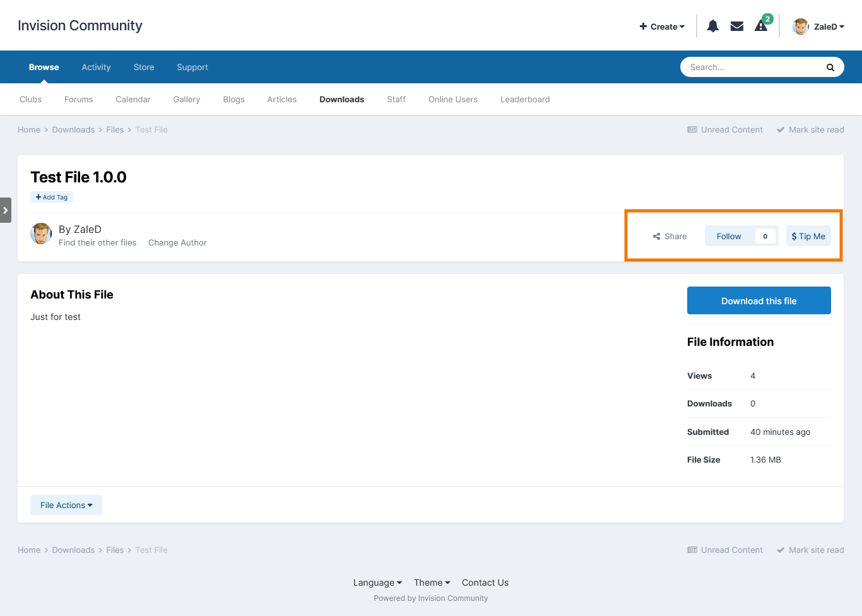Open the Language dropdown in the footer
Viewport: 862px width, 616px height.
click(377, 583)
